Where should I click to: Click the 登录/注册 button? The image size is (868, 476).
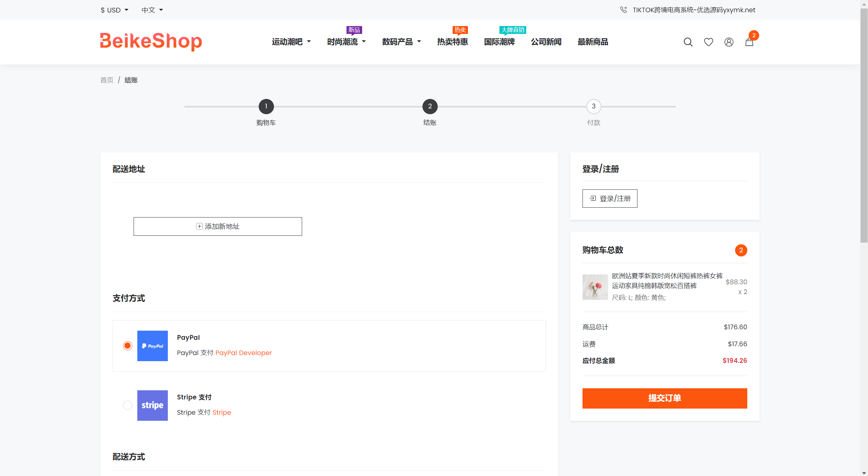pos(610,199)
